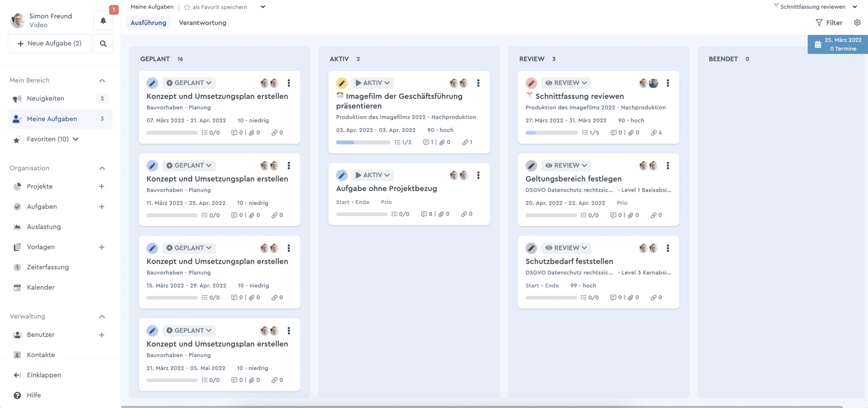
Task: Collapse the Verwaltung section
Action: pos(101,316)
